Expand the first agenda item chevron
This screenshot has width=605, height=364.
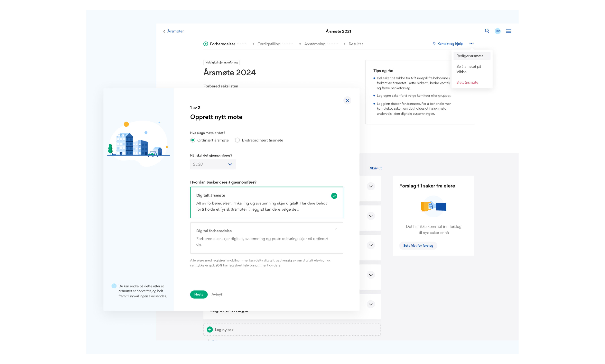[x=371, y=186]
